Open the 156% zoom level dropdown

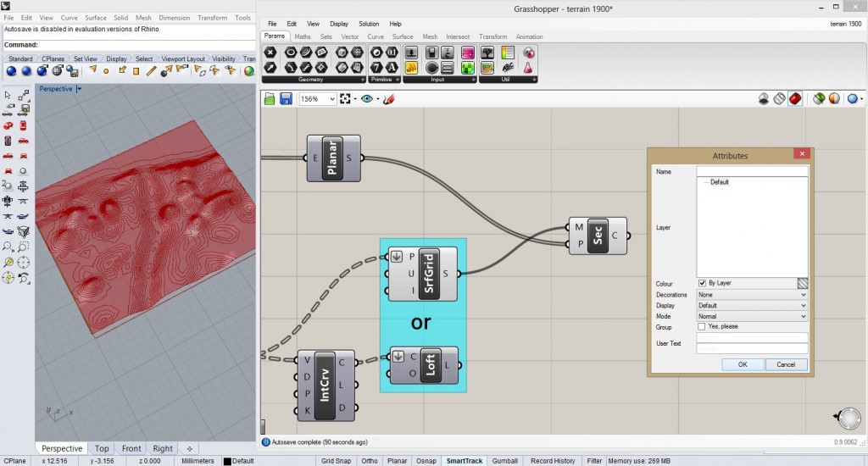tap(317, 99)
